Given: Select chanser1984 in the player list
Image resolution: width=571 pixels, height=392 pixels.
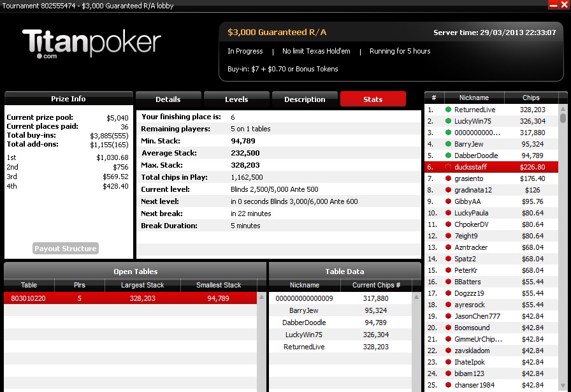Looking at the screenshot, I should point(491,385).
